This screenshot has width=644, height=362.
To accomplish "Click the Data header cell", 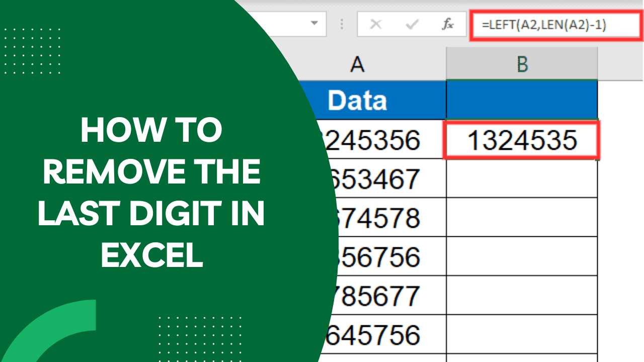I will pyautogui.click(x=357, y=100).
